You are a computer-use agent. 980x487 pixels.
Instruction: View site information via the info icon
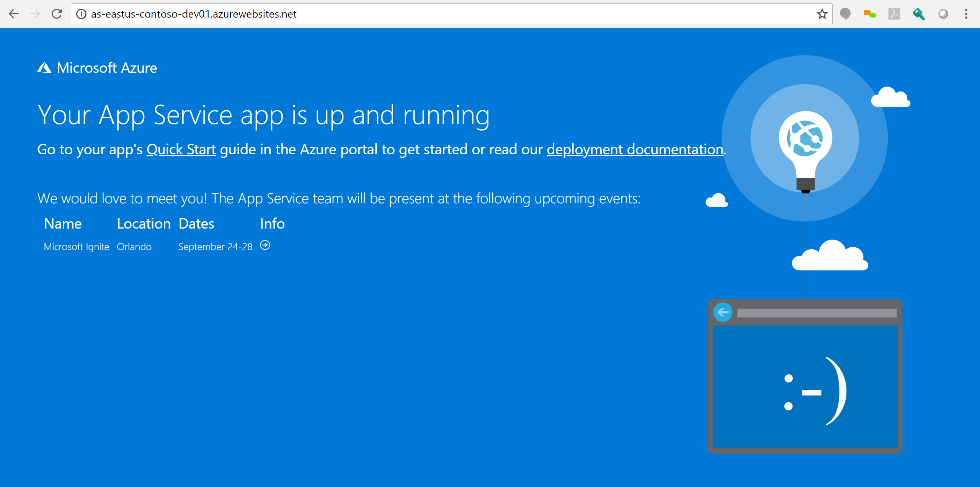(81, 14)
